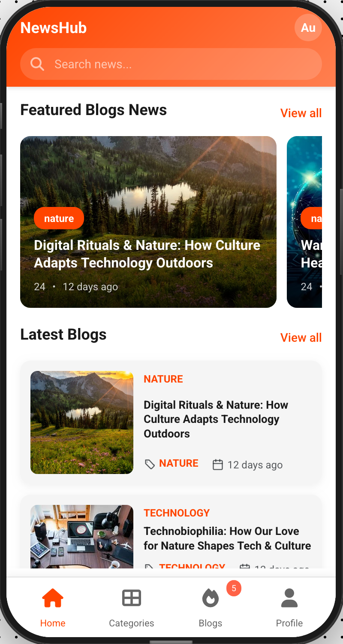343x644 pixels.
Task: Tap the Blogs notification badge showing 5
Action: tap(234, 588)
